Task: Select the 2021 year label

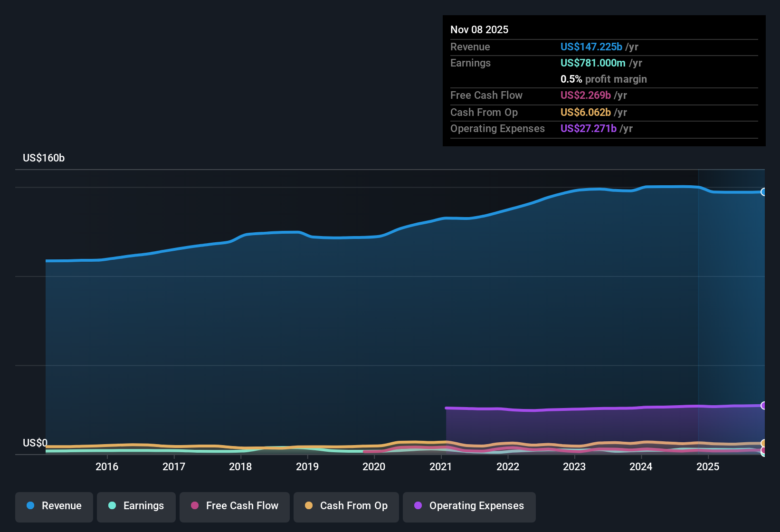Action: click(x=441, y=466)
